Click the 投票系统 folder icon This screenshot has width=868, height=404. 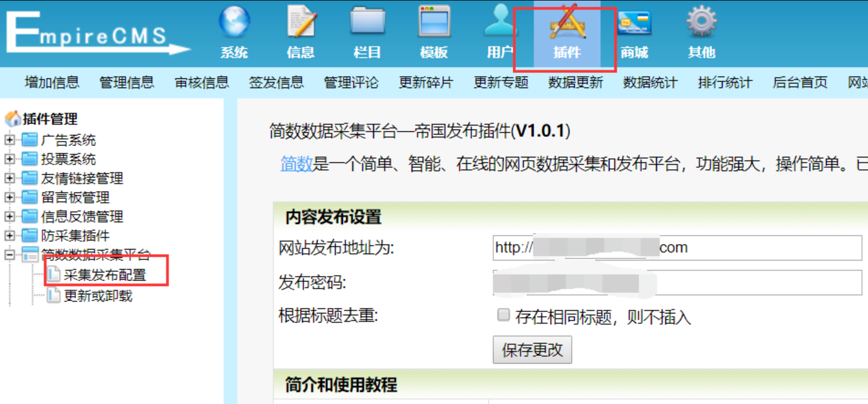pos(30,159)
